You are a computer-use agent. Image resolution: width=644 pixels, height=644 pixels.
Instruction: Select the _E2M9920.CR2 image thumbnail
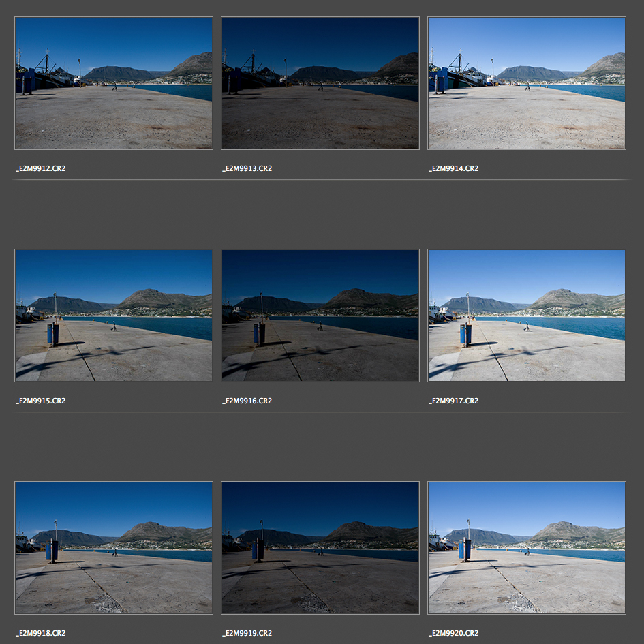[526, 548]
